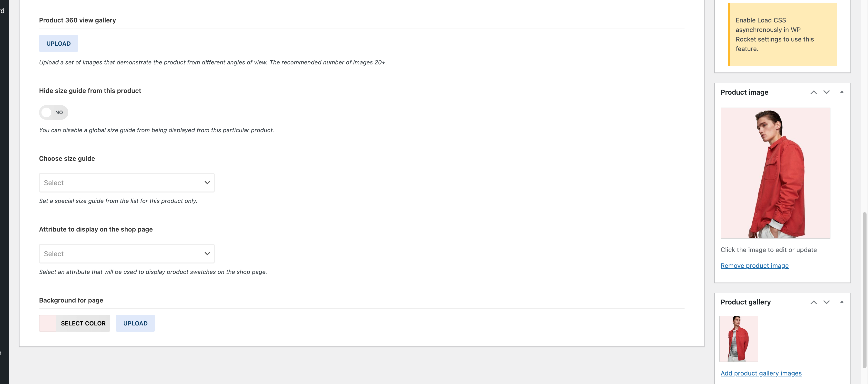Click chevron arrow of attribute select

tap(207, 254)
